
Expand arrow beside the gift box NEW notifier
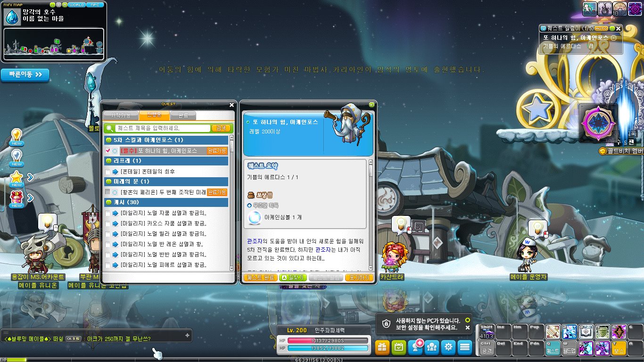coord(31,197)
